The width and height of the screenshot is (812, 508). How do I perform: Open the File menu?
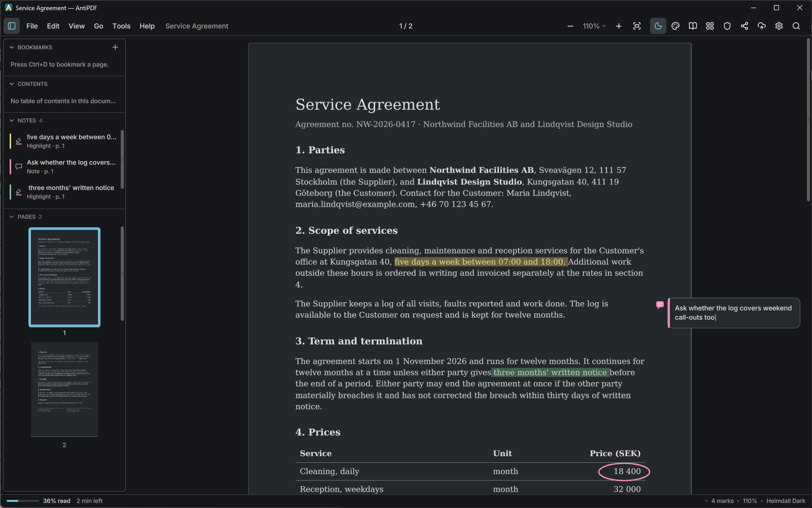click(x=32, y=26)
